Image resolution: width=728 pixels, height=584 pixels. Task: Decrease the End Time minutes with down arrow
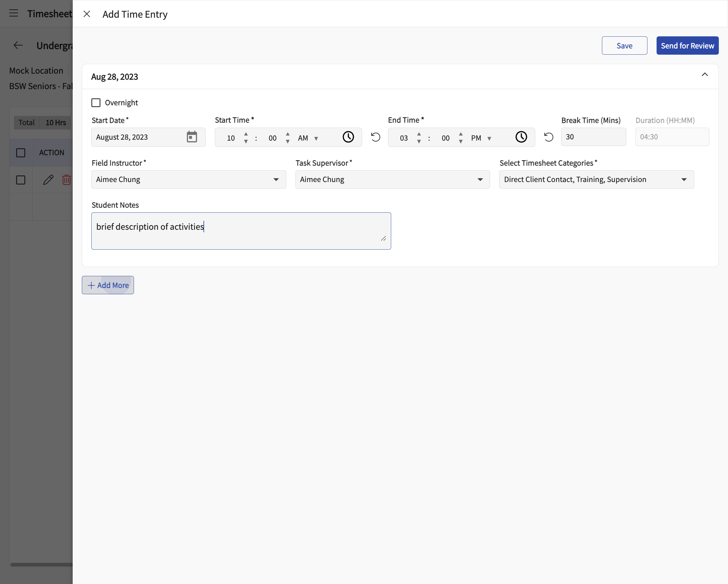tap(461, 142)
